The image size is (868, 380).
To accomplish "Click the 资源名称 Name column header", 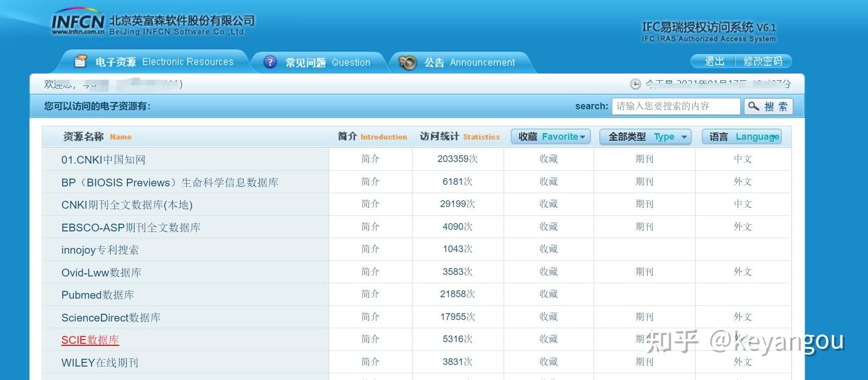I will point(97,137).
